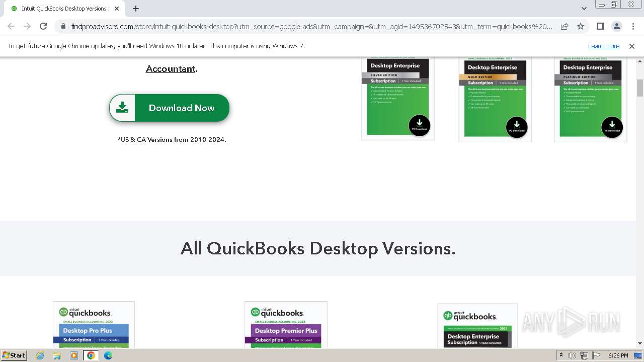Open the Learn more link
This screenshot has width=644, height=362.
coord(604,46)
